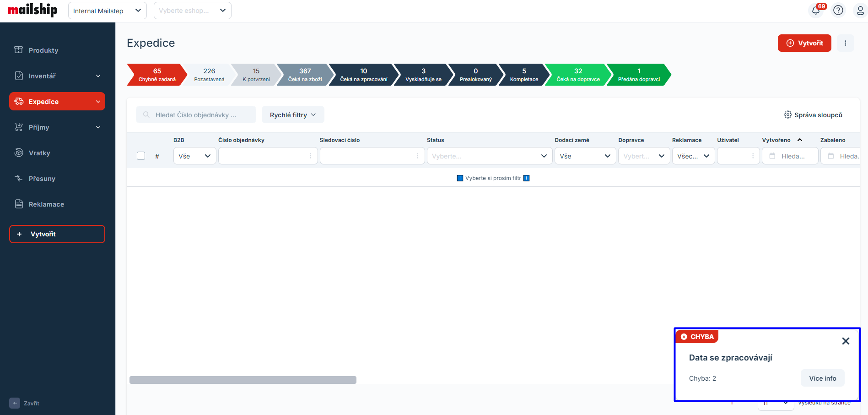Click the horizontal table scrollbar
The width and height of the screenshot is (868, 415).
[243, 380]
